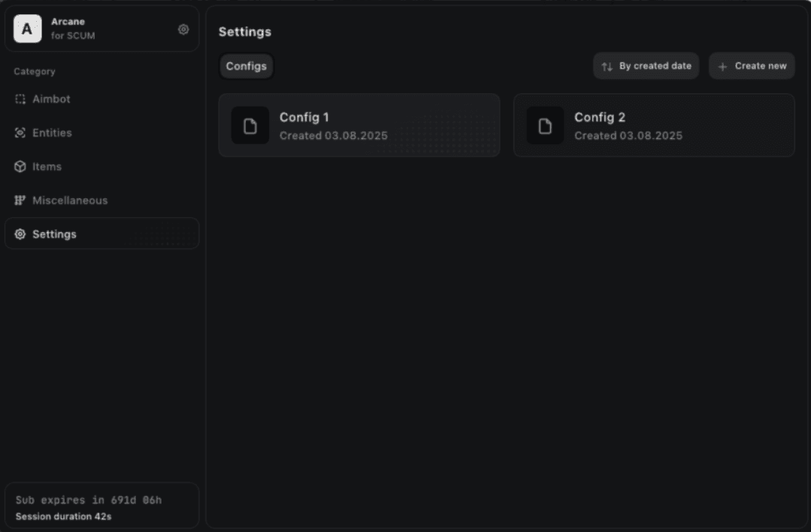Click the Aimbot crosshair-box icon
Viewport: 811px width, 532px height.
[x=20, y=99]
